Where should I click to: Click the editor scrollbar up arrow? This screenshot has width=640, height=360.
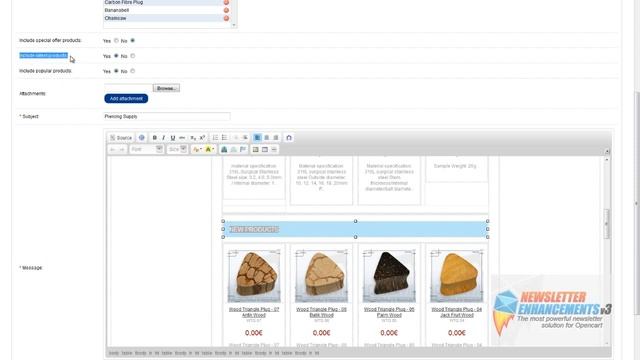tap(607, 160)
